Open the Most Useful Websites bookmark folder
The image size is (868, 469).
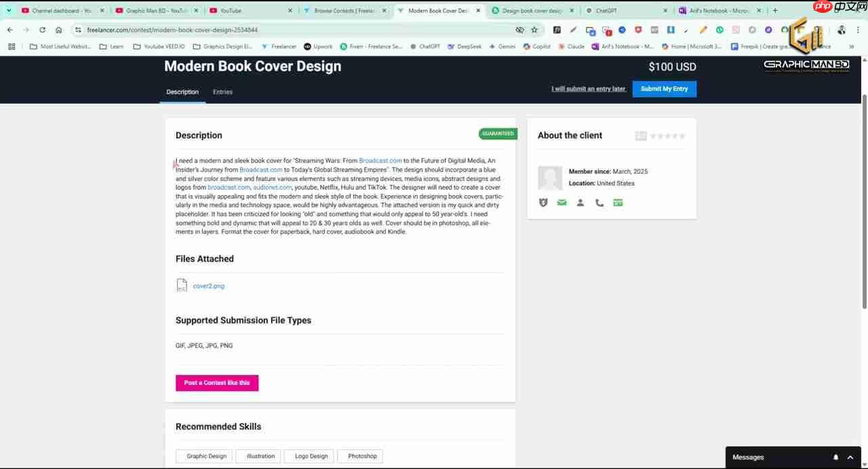pos(60,47)
